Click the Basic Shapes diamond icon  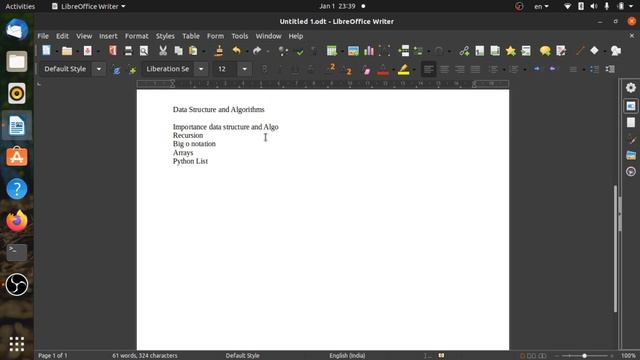(594, 51)
